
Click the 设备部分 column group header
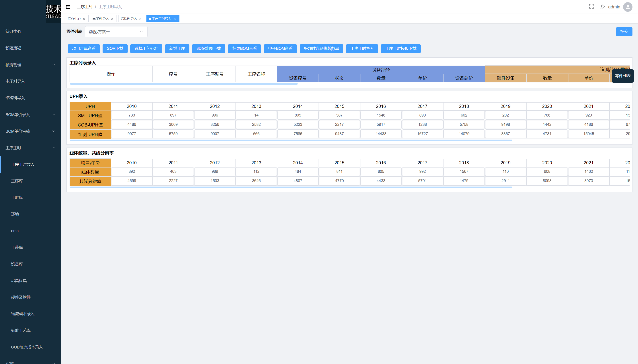(x=381, y=70)
